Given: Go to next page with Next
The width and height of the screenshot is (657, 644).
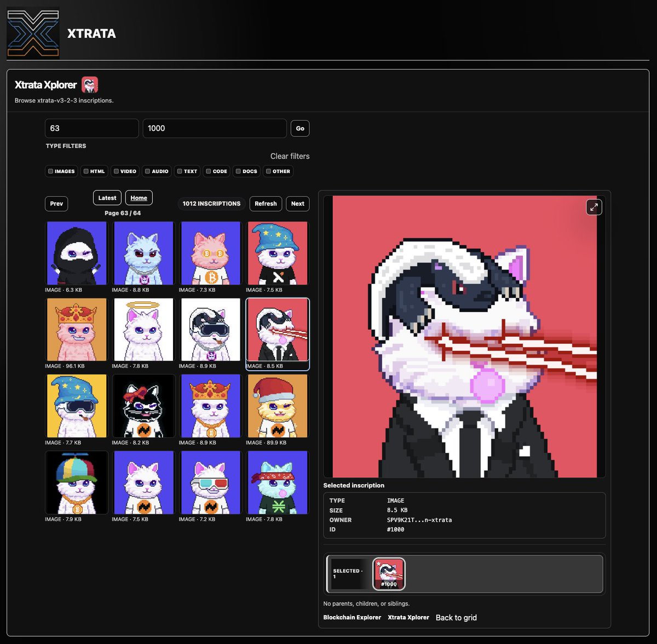Looking at the screenshot, I should pos(297,204).
